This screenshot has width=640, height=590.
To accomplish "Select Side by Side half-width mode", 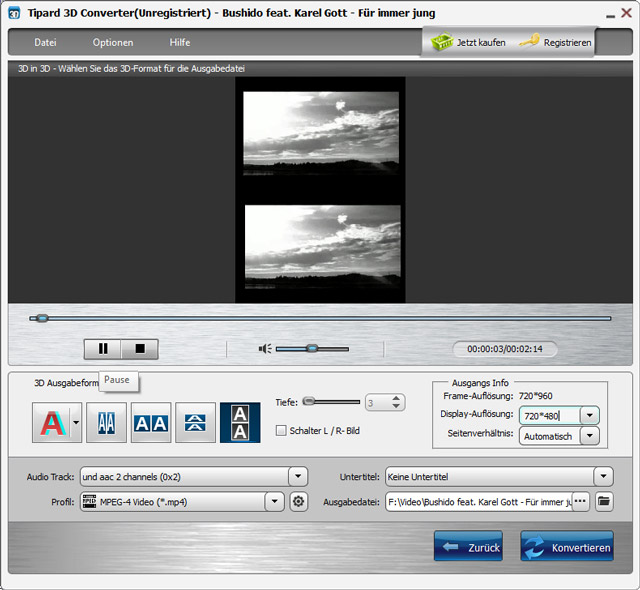I will 107,423.
